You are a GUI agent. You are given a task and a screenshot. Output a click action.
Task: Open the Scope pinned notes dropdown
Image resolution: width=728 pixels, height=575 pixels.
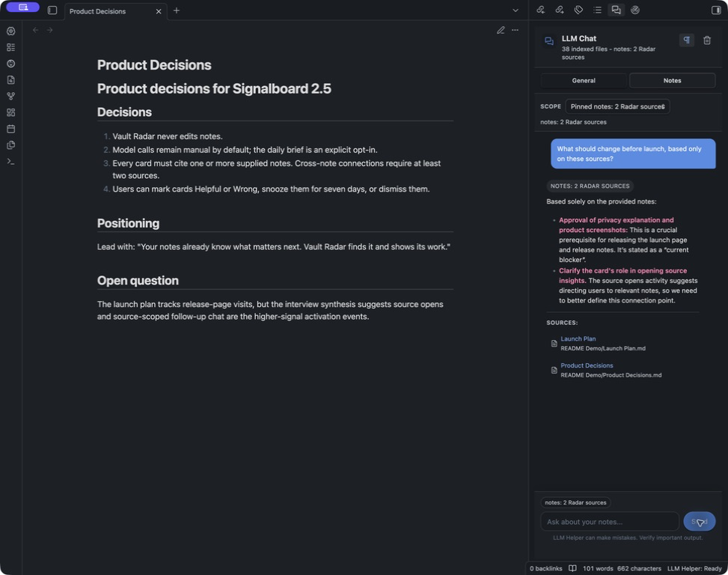pyautogui.click(x=617, y=106)
